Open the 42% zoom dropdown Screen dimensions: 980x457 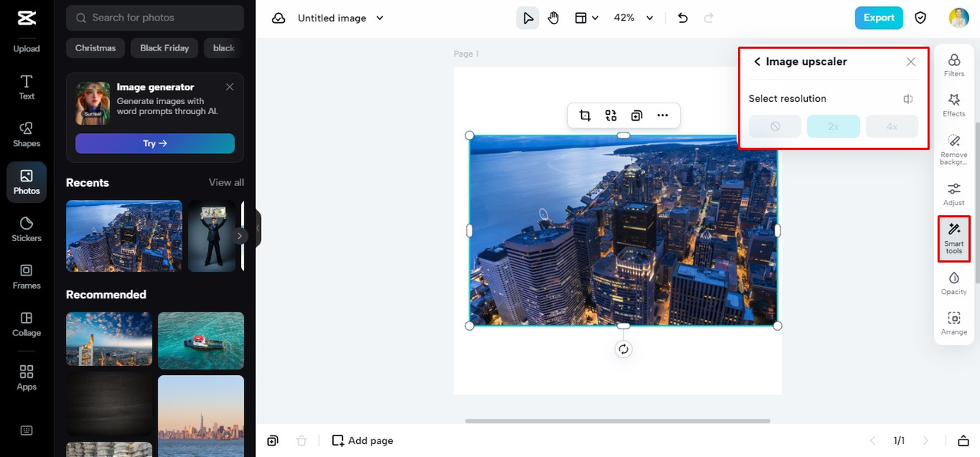(634, 18)
